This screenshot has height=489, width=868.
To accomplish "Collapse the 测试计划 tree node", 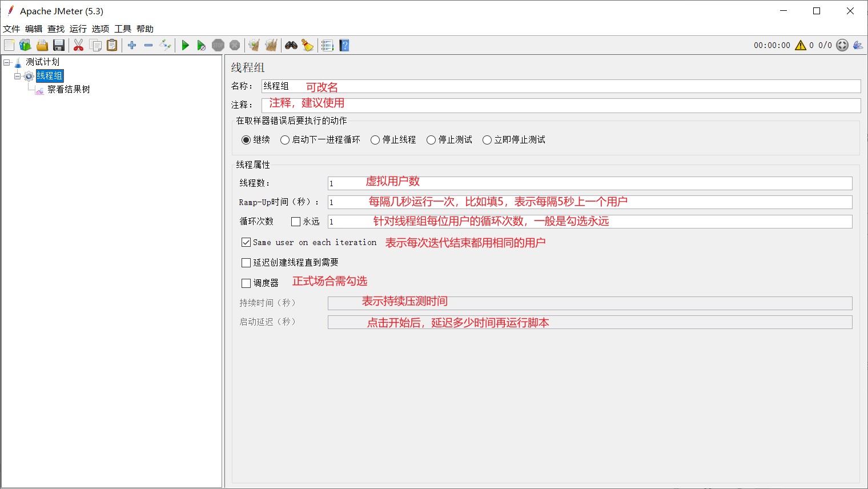I will tap(7, 62).
